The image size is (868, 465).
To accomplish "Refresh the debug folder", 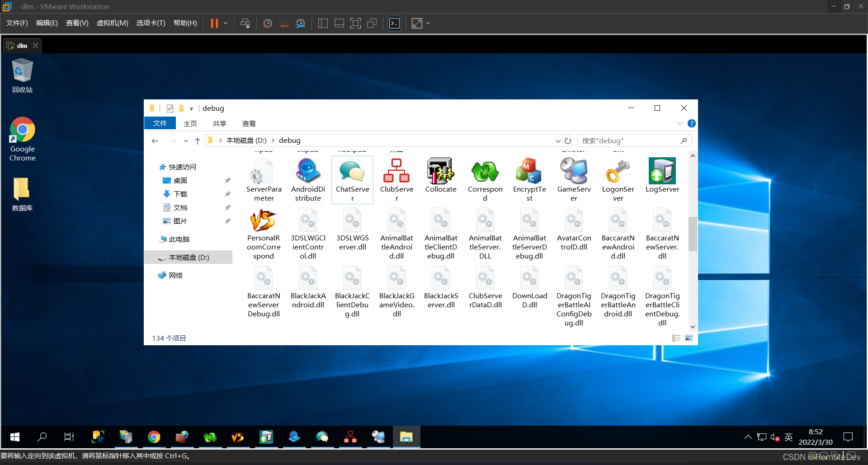I will pos(568,141).
